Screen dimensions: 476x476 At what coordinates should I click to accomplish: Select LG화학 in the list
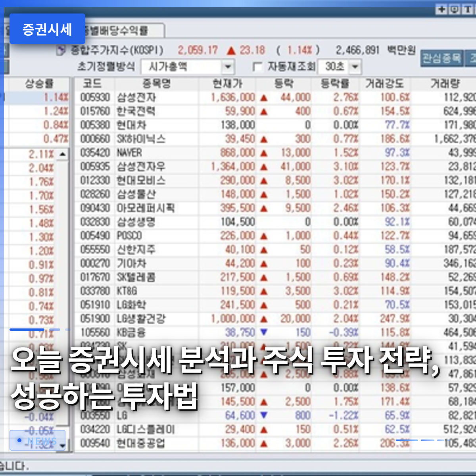pos(131,305)
